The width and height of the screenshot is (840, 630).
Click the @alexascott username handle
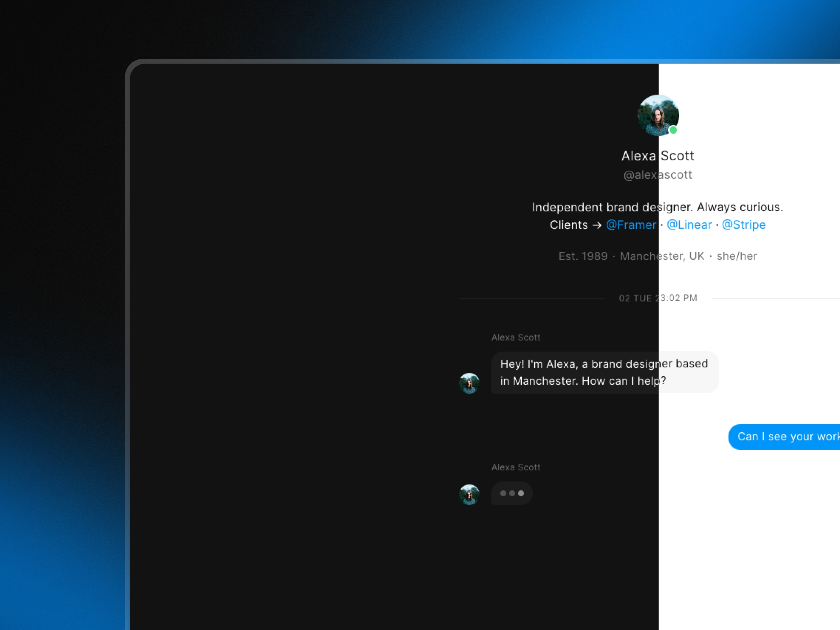tap(657, 174)
